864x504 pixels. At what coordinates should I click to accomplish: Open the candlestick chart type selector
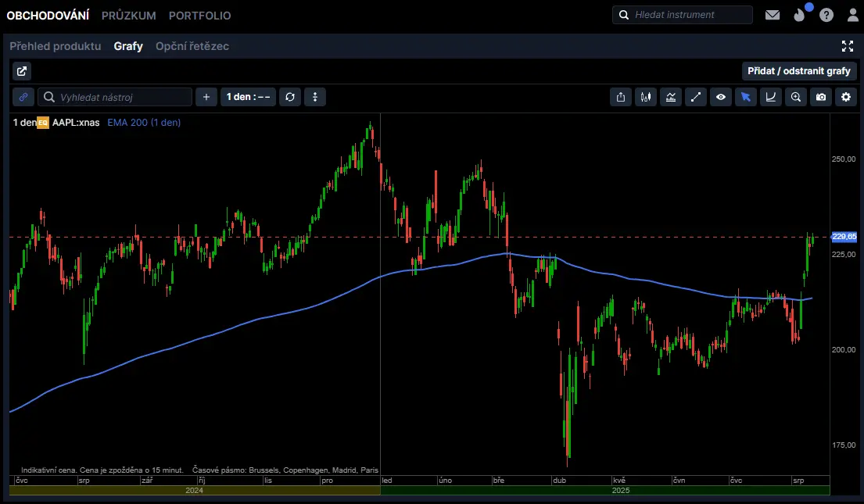point(646,97)
